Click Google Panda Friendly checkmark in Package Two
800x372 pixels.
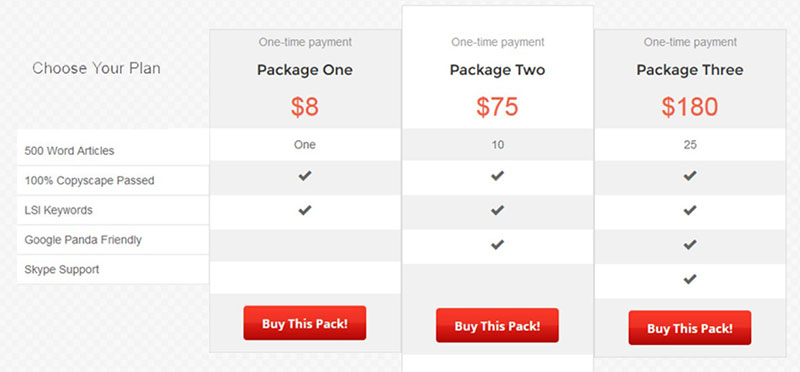(x=497, y=245)
